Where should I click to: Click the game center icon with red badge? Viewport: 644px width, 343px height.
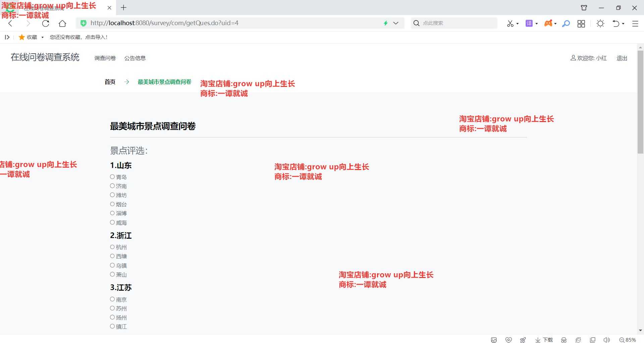(549, 23)
